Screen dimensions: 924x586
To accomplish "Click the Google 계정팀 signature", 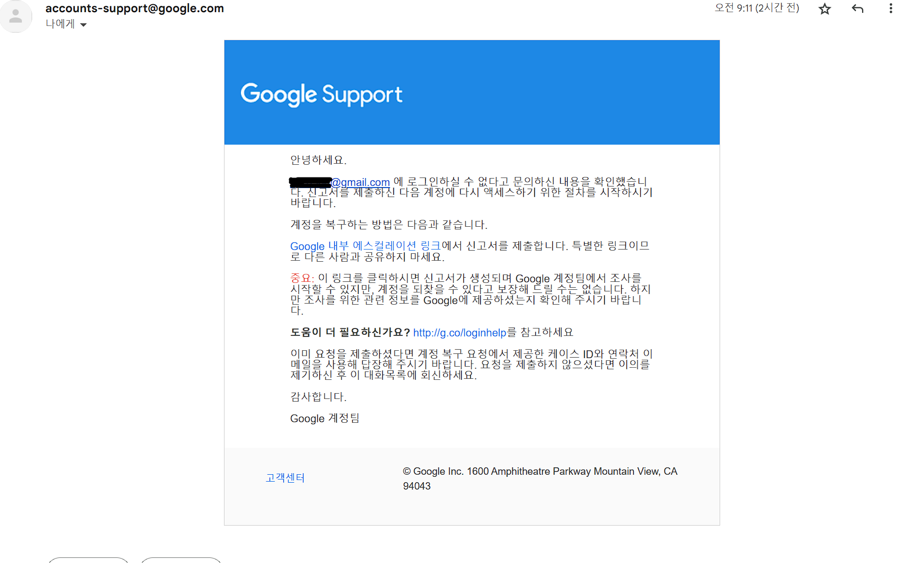I will click(325, 419).
